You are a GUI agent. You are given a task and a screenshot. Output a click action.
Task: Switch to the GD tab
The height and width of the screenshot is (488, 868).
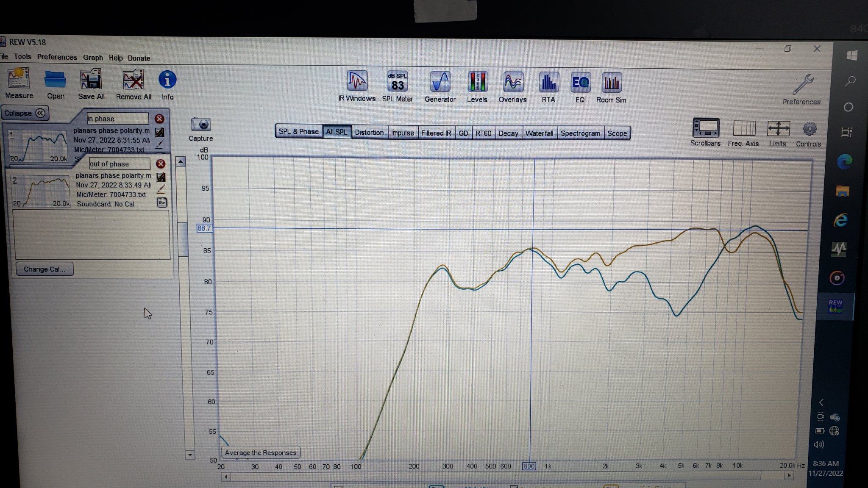pos(463,133)
